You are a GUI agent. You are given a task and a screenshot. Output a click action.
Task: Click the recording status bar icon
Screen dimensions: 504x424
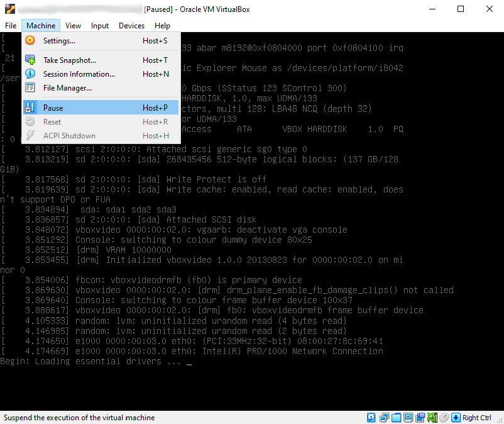[x=420, y=418]
